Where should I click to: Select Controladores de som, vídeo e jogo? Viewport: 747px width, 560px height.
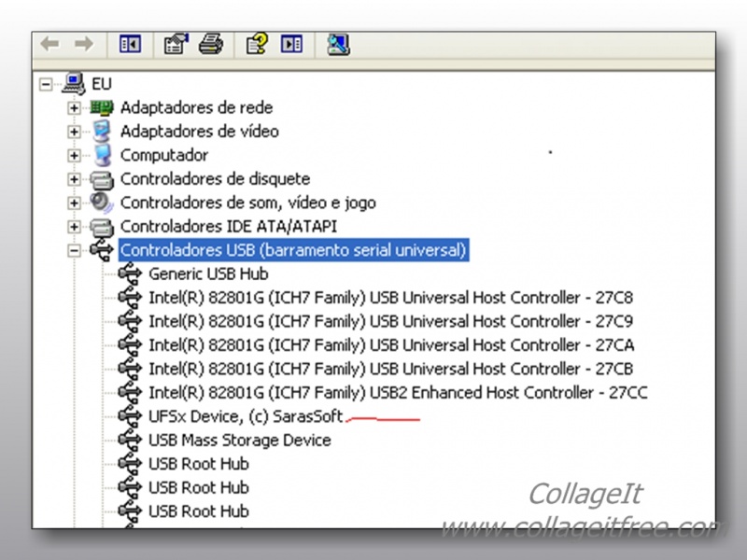point(247,203)
